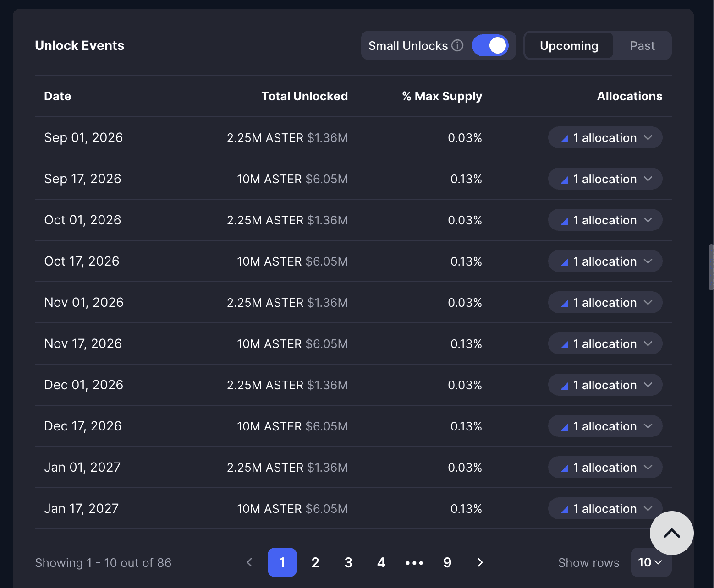Click the Sep 01, 2026 date cell

83,137
